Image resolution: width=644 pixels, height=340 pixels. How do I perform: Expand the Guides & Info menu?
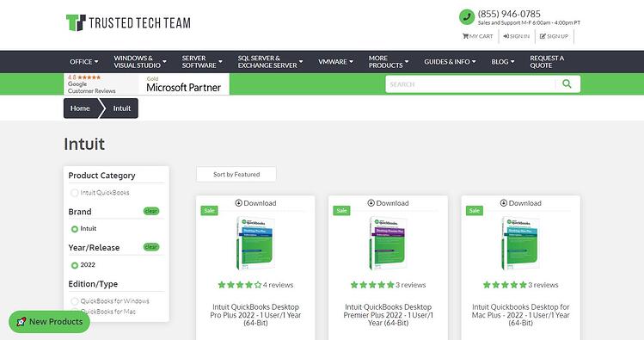(x=450, y=62)
